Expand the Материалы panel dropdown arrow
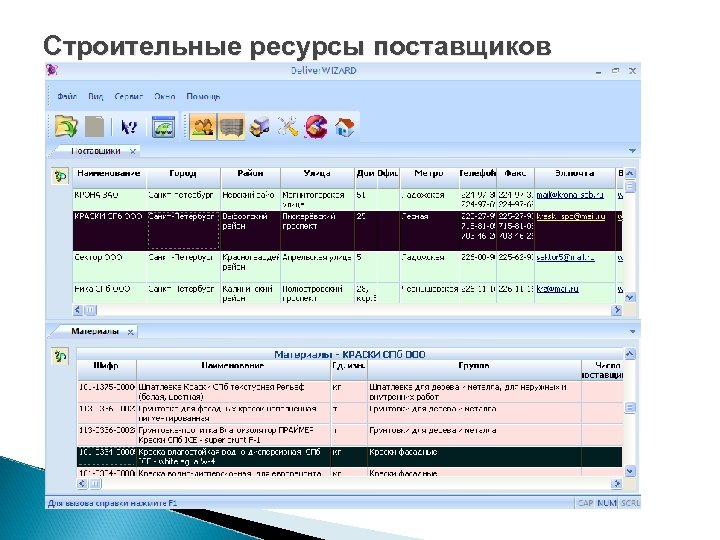 (632, 331)
